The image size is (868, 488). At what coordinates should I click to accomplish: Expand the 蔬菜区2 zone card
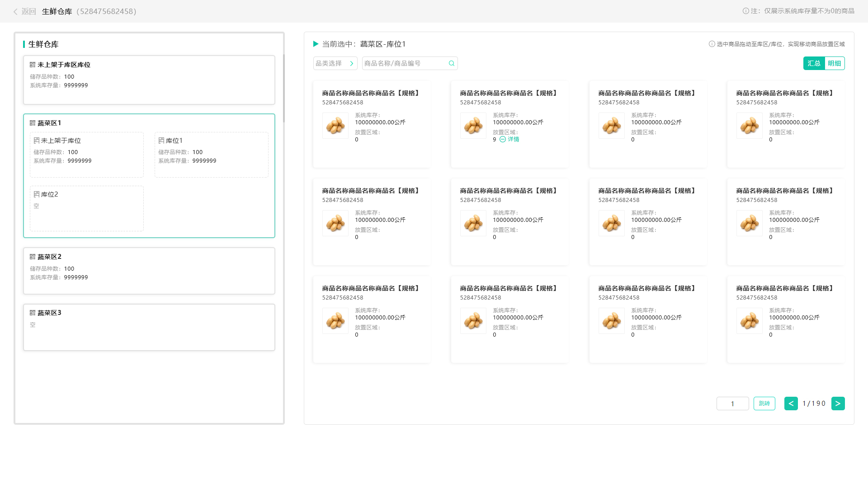(149, 271)
